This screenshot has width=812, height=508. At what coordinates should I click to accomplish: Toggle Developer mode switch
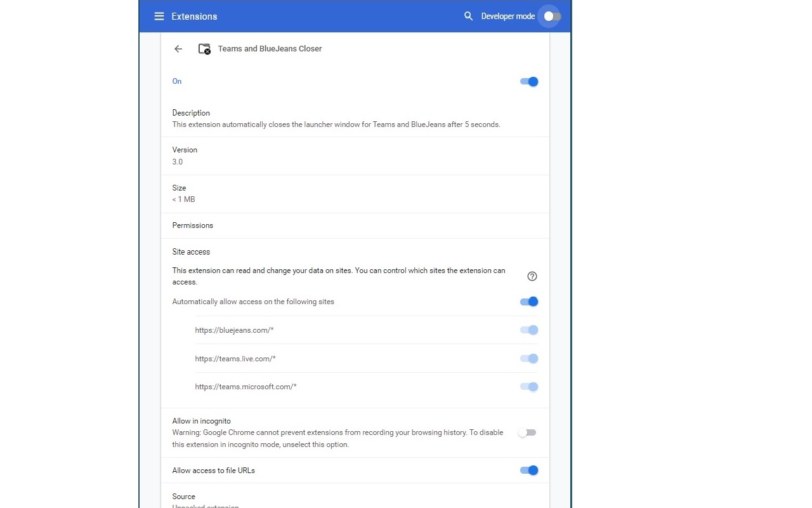pos(552,17)
